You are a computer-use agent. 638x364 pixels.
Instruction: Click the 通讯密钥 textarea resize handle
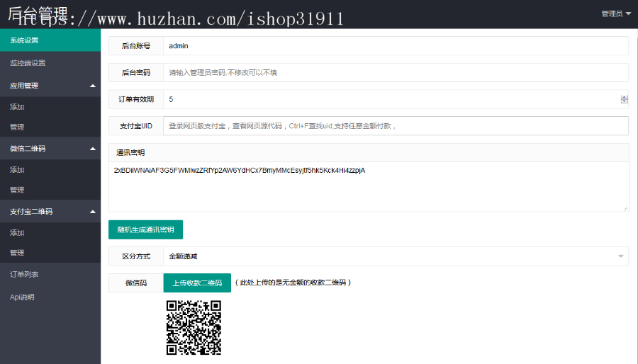coord(625,208)
